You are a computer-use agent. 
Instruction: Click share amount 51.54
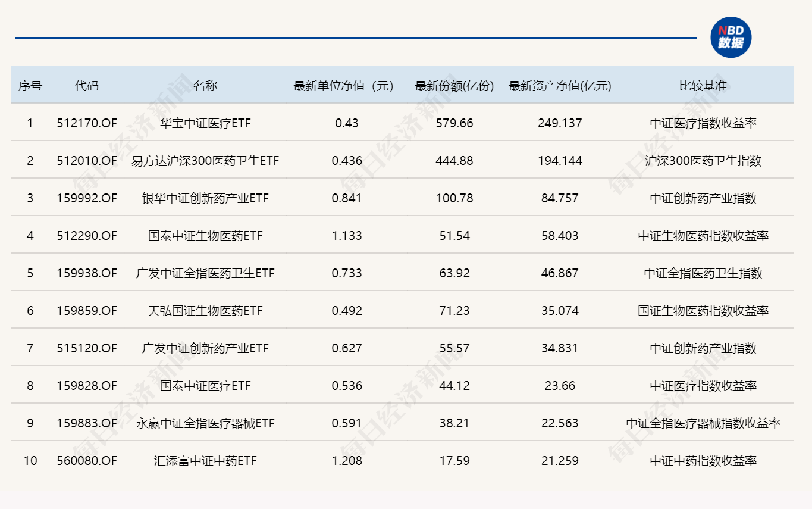tap(454, 236)
